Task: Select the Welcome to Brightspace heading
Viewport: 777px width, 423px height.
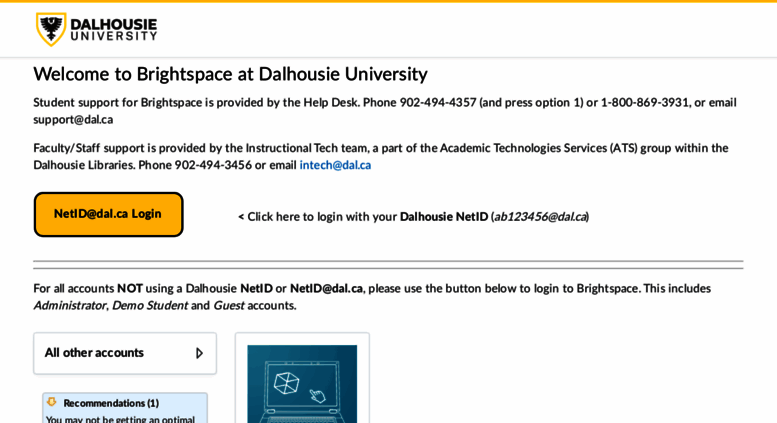Action: point(230,74)
